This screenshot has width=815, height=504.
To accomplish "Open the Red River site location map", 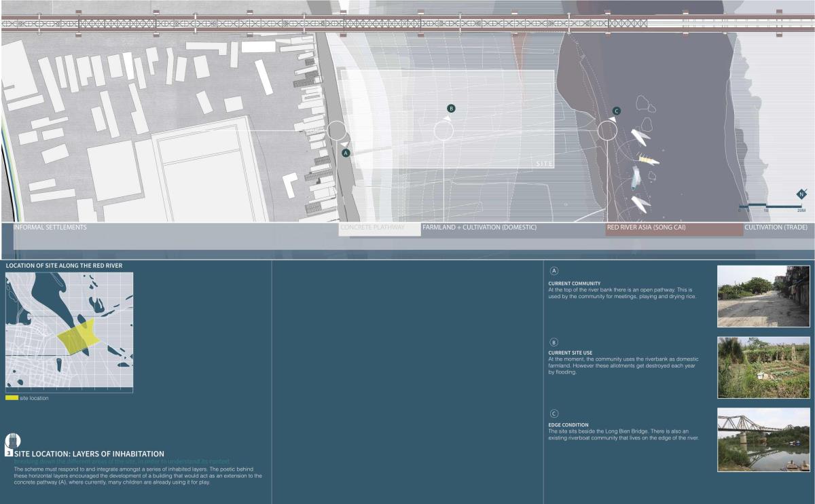I will click(x=69, y=332).
